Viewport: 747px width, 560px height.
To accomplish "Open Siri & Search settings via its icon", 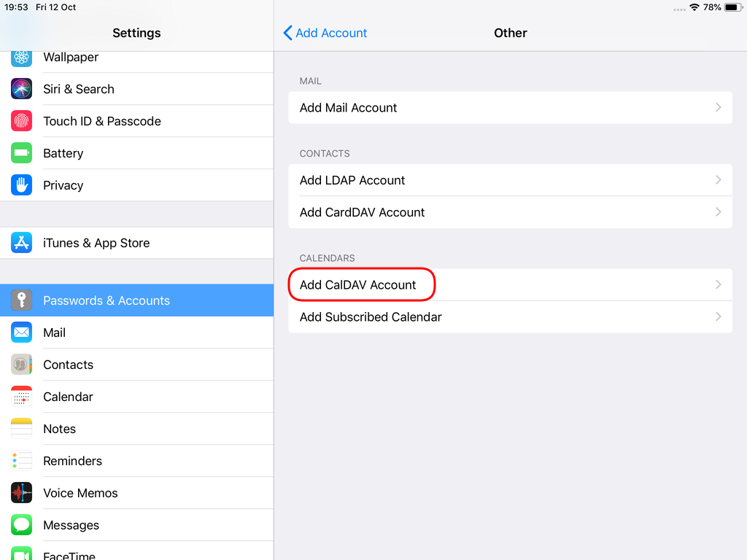I will (x=21, y=88).
